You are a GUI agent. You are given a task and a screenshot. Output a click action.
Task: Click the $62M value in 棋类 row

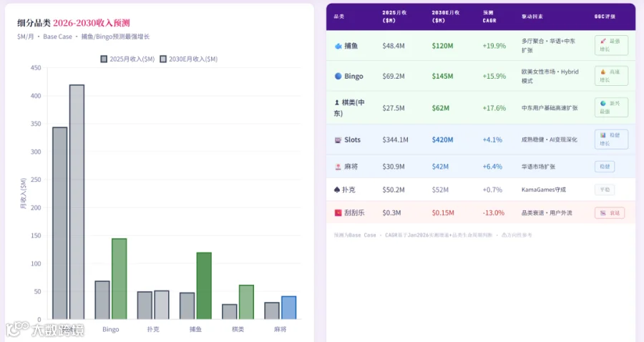[x=440, y=108]
